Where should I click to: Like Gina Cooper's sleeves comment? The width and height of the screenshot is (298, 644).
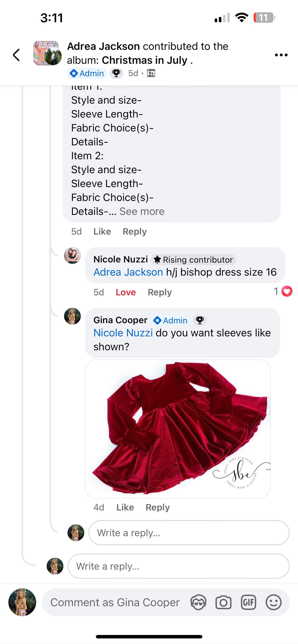tap(125, 507)
